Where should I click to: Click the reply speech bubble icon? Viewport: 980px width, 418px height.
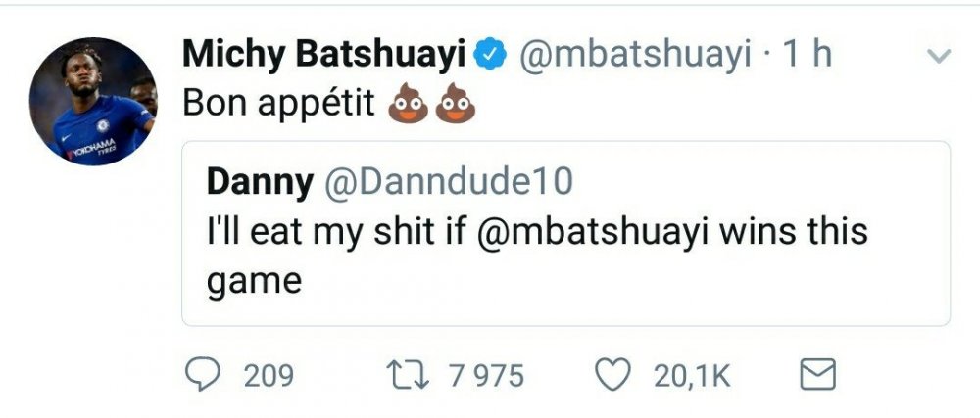pyautogui.click(x=203, y=376)
